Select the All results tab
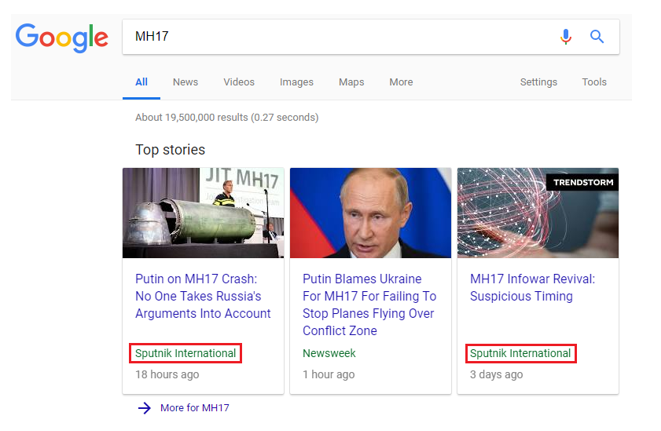 141,82
